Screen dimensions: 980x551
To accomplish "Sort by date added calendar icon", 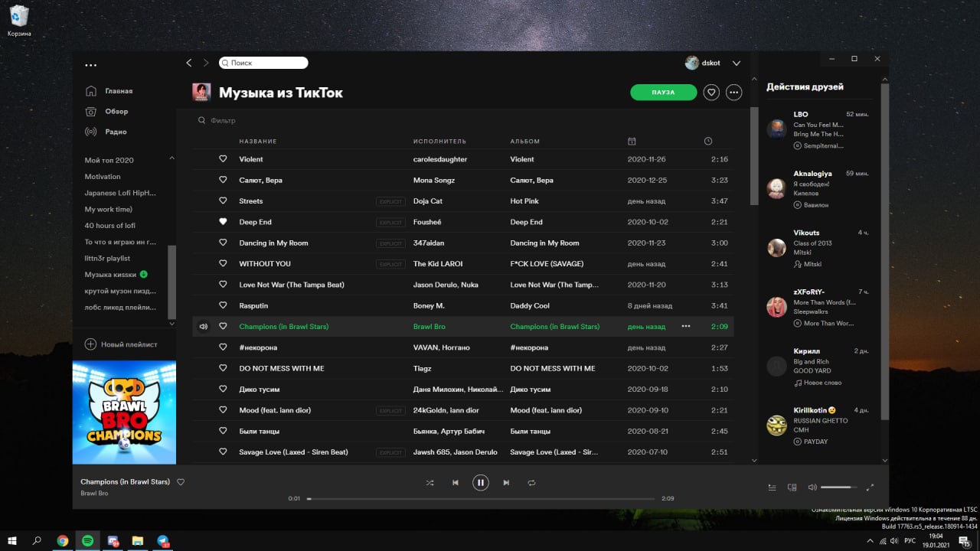I will 632,142.
